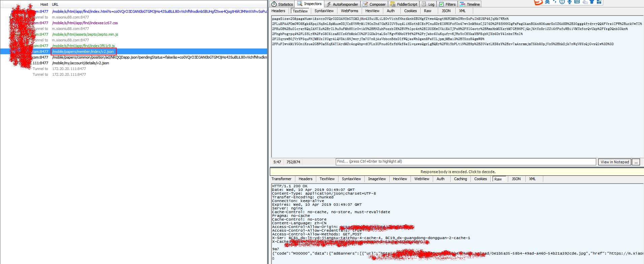Open the response ImageView tab
The width and height of the screenshot is (644, 264).
click(377, 179)
